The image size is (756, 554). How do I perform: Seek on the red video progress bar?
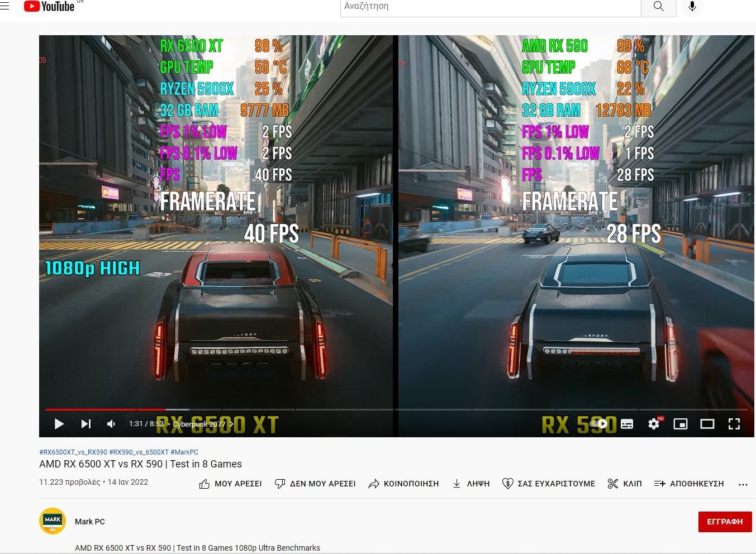tap(397, 409)
